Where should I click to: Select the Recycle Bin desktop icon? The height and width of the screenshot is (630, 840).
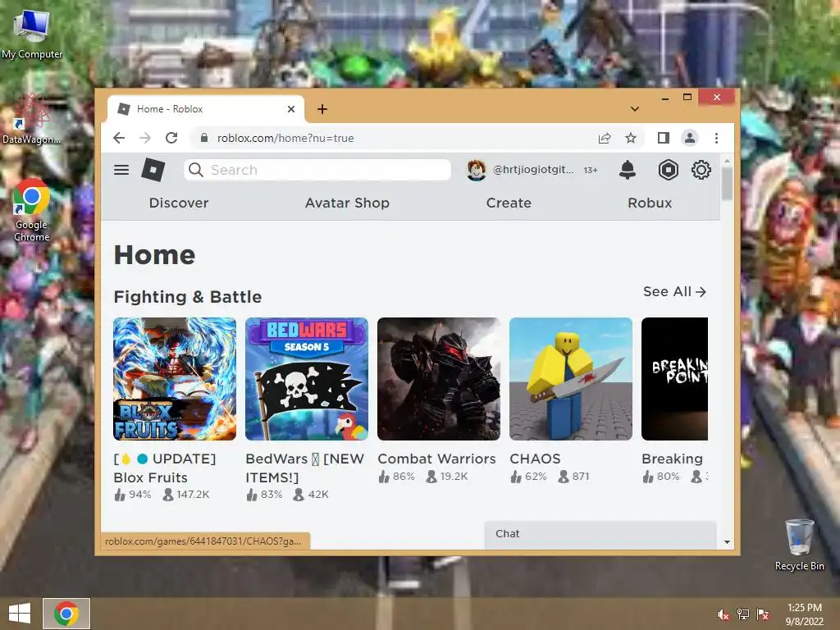799,546
